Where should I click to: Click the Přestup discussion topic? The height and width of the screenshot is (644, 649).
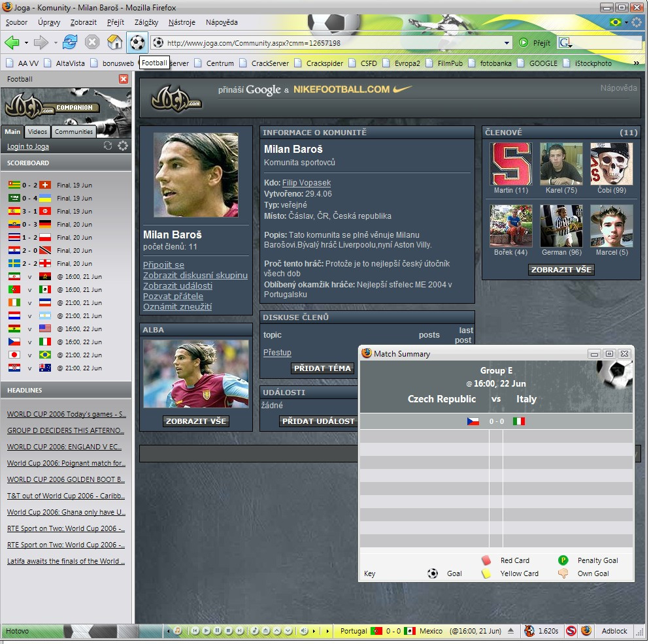(277, 353)
